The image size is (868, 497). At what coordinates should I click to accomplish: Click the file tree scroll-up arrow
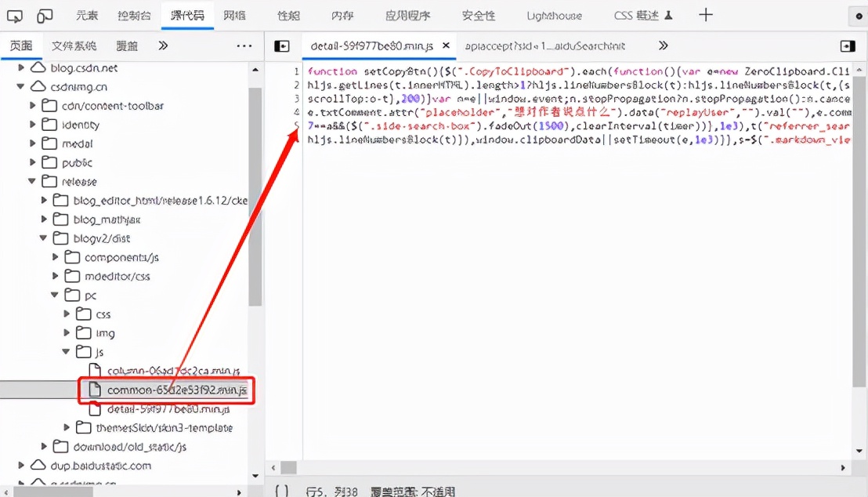pos(255,70)
